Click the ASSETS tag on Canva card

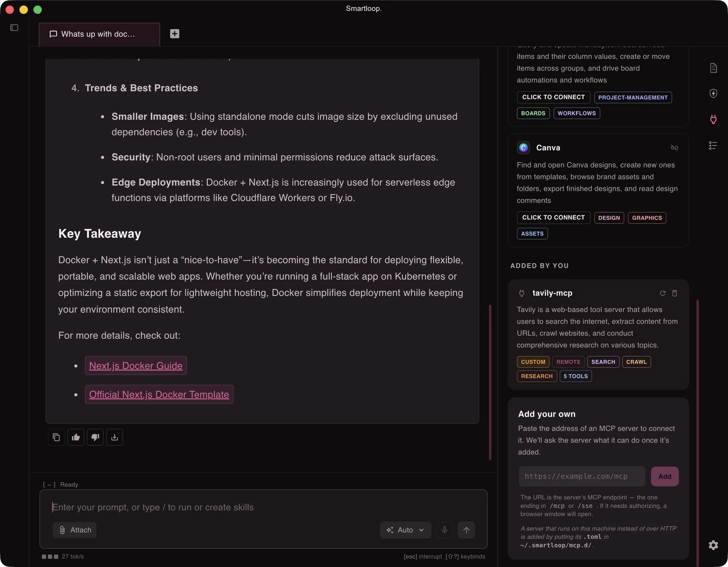(532, 234)
